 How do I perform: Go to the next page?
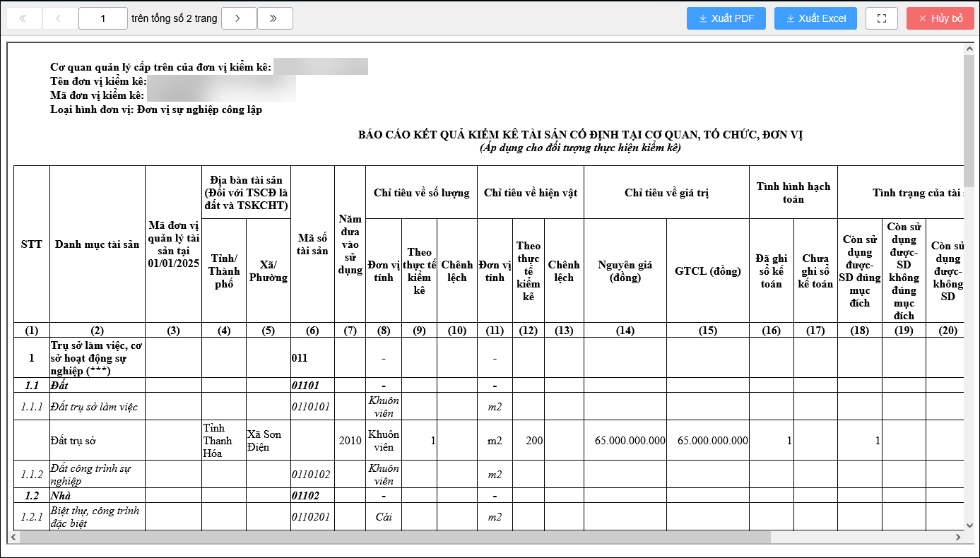[238, 18]
